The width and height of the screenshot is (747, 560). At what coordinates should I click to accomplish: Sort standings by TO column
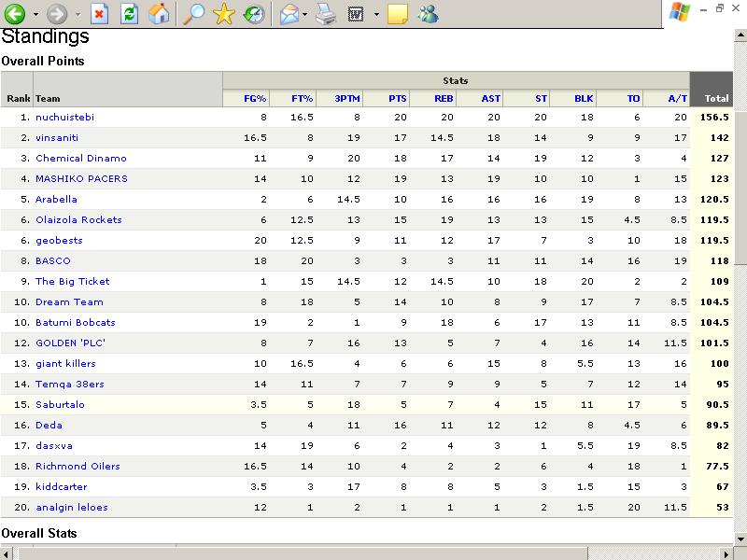click(x=633, y=99)
